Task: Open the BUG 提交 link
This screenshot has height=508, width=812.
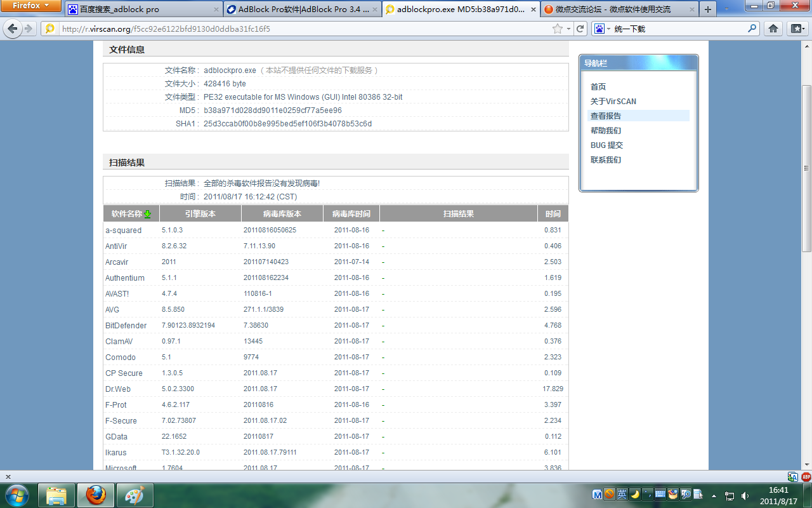Action: pos(606,145)
